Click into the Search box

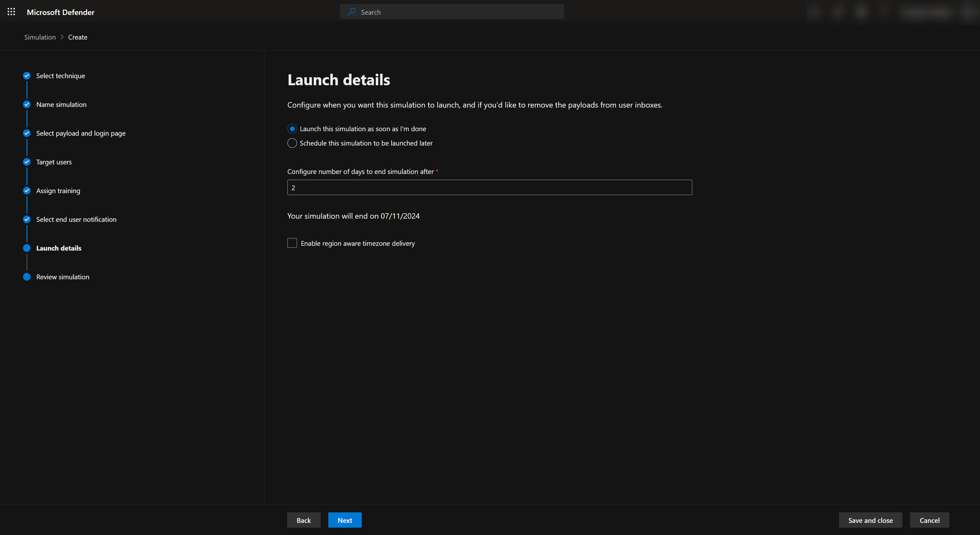click(x=457, y=12)
